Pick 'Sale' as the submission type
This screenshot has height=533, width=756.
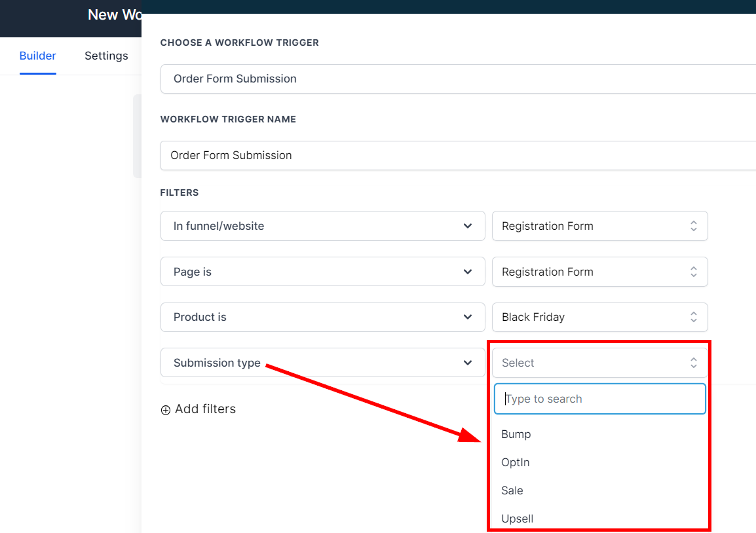(512, 490)
